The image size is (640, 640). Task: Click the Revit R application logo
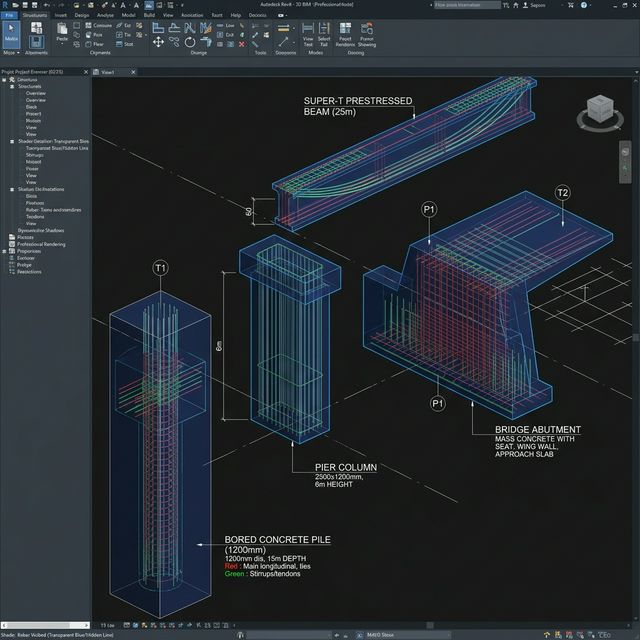pyautogui.click(x=5, y=4)
